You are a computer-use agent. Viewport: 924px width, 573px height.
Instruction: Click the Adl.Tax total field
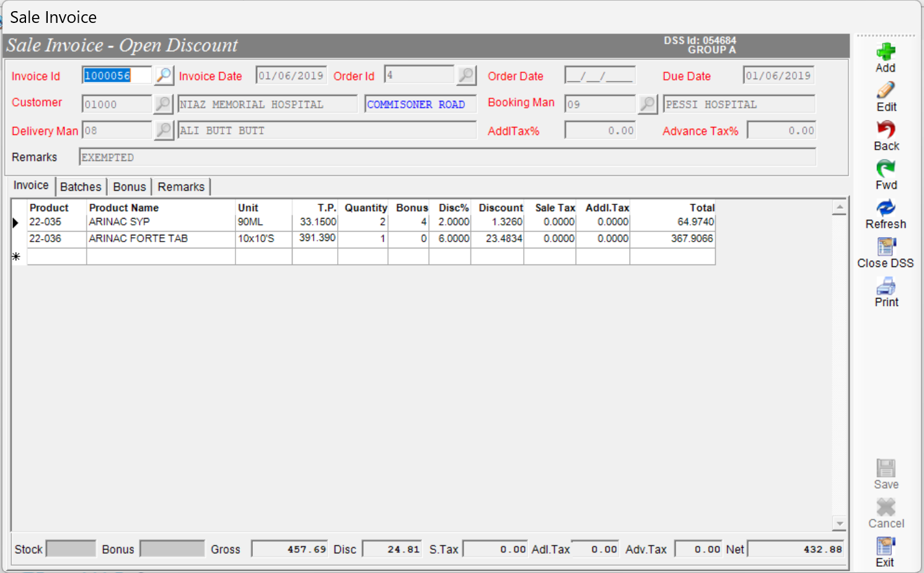[594, 549]
